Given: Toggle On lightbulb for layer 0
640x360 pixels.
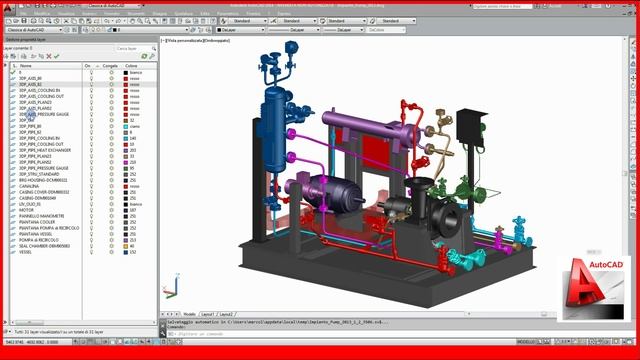Looking at the screenshot, I should tap(91, 72).
